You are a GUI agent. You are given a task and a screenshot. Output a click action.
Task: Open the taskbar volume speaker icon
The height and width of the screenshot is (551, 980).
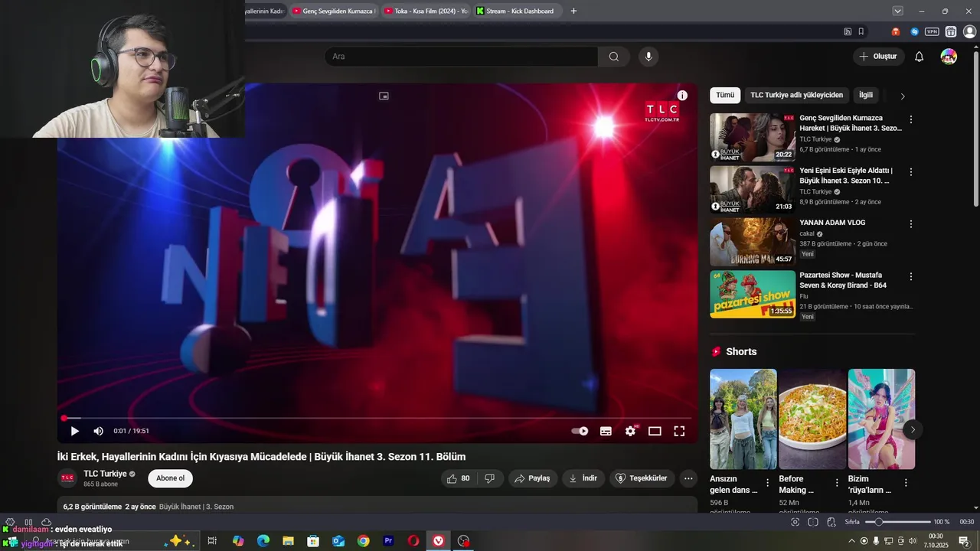pyautogui.click(x=913, y=541)
